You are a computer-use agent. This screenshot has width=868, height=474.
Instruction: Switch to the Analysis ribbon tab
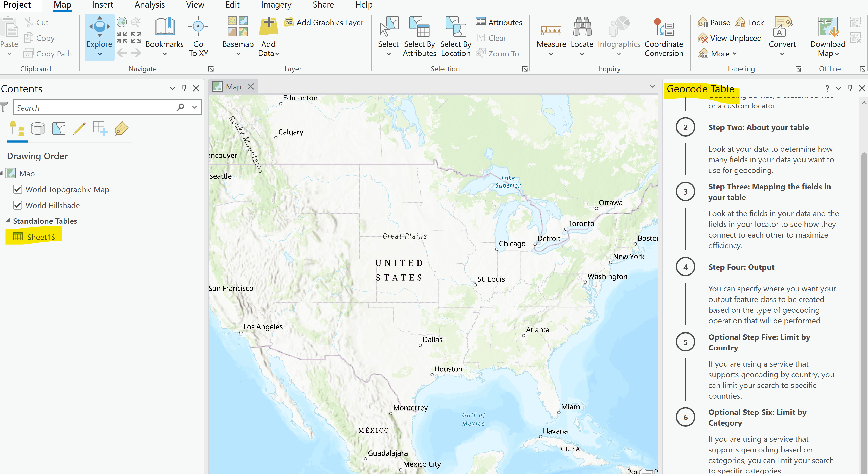click(x=149, y=5)
